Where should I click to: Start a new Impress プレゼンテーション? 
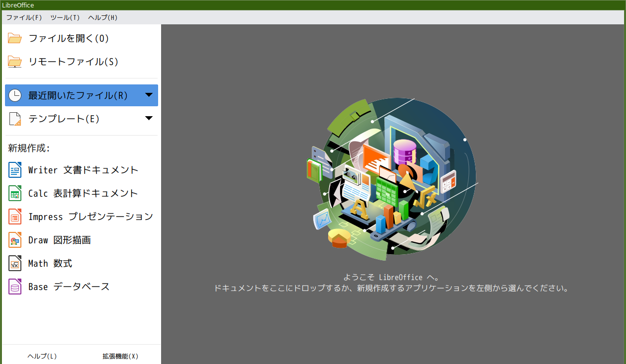pos(81,217)
